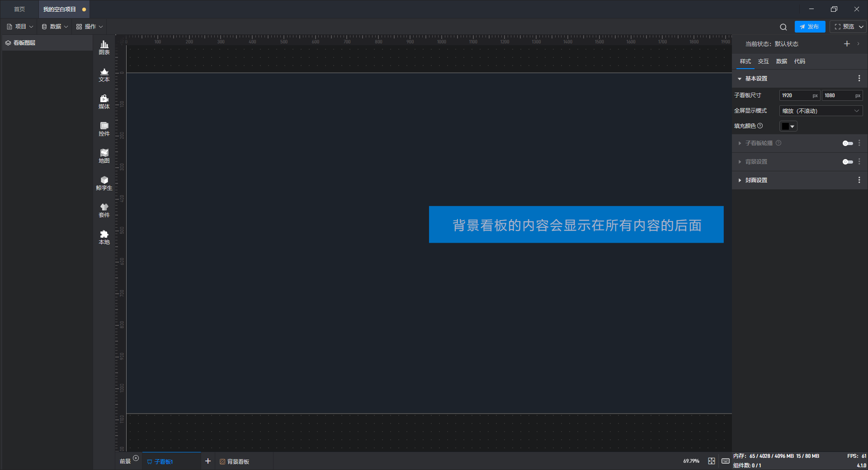Screen dimensions: 868x470
Task: Click the 发布 publish button
Action: tap(810, 27)
